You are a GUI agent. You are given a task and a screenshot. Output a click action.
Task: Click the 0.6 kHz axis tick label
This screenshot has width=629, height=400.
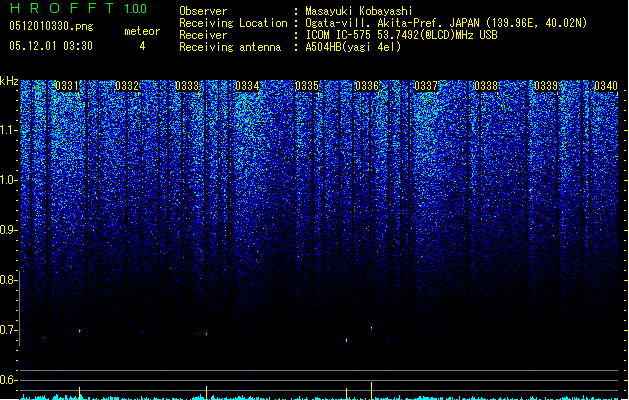8,380
